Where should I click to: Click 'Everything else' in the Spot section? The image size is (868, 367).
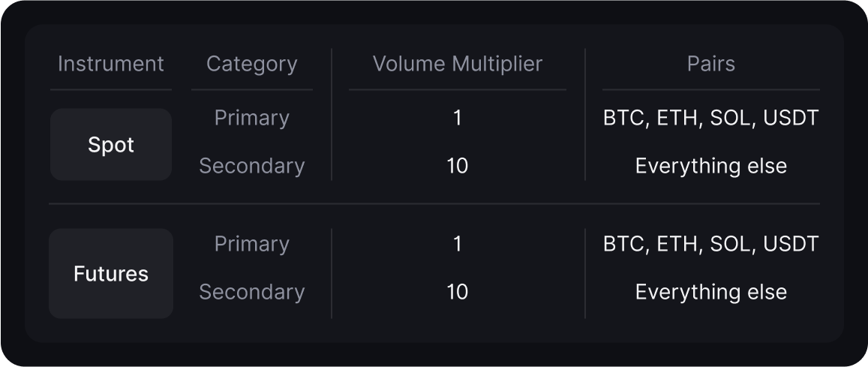click(x=710, y=166)
